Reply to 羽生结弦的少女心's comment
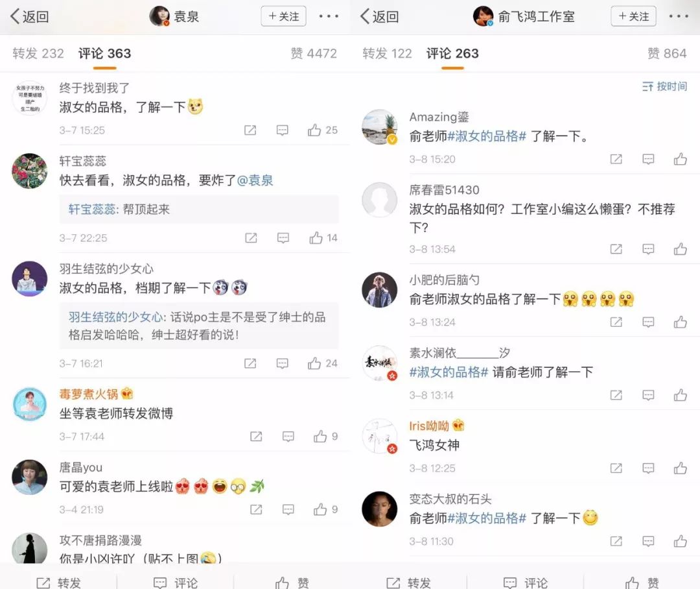700x589 pixels. [x=282, y=363]
